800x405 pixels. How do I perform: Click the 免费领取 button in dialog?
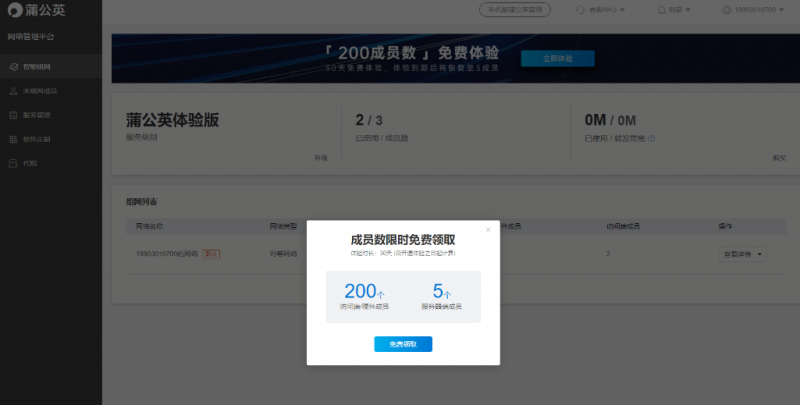pyautogui.click(x=403, y=344)
